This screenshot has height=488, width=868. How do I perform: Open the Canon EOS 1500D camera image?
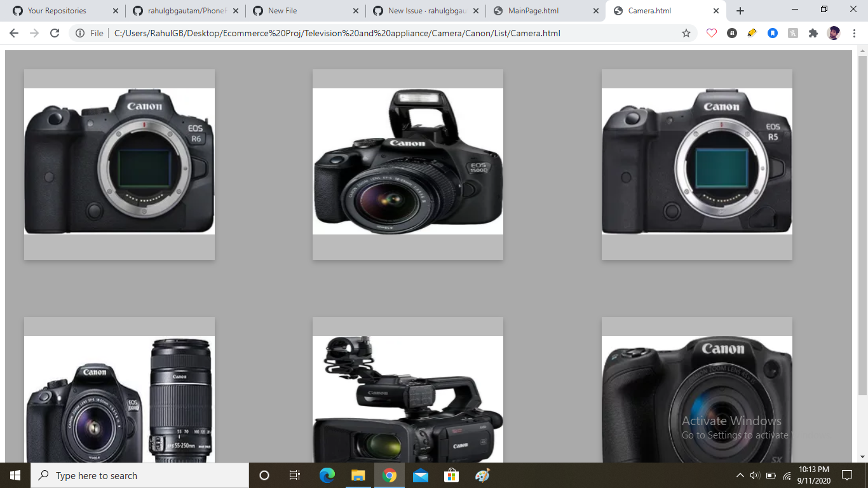tap(408, 161)
